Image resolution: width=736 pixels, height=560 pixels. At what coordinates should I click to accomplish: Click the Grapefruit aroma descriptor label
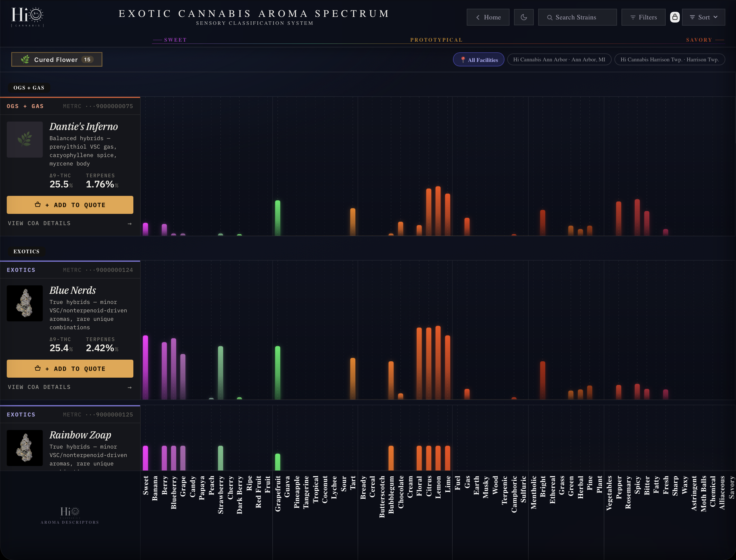278,494
